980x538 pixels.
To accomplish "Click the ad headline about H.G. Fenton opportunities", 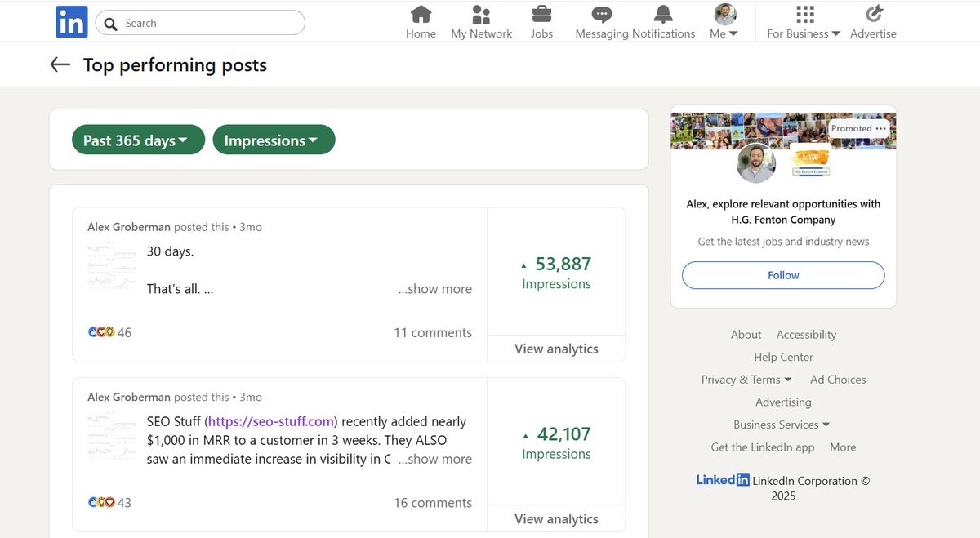I will [x=783, y=211].
